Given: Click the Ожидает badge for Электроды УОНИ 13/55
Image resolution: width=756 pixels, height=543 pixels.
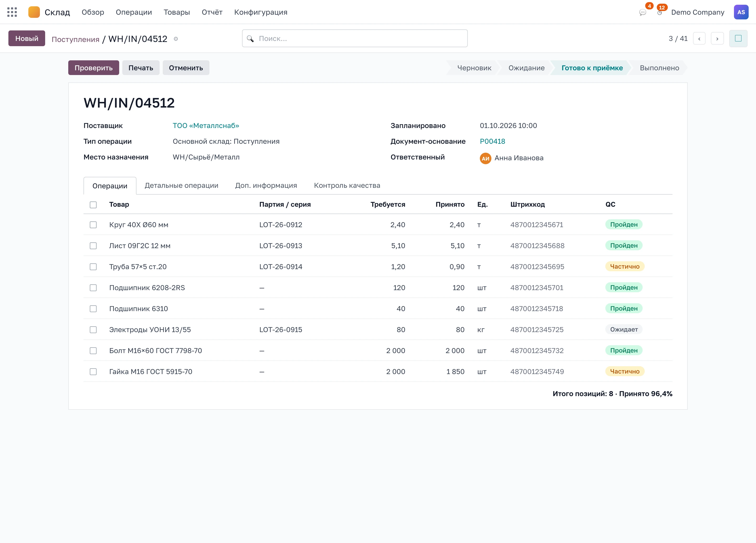Looking at the screenshot, I should 624,329.
